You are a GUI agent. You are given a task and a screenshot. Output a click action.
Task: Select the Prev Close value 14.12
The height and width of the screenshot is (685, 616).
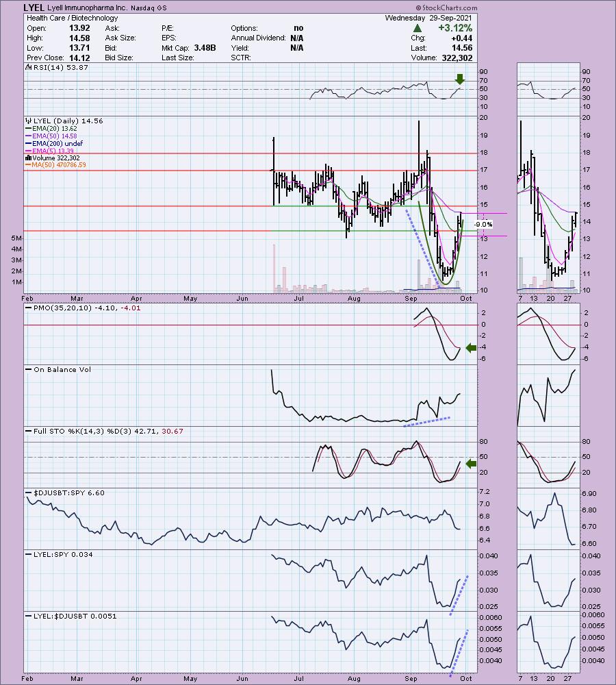click(x=79, y=58)
